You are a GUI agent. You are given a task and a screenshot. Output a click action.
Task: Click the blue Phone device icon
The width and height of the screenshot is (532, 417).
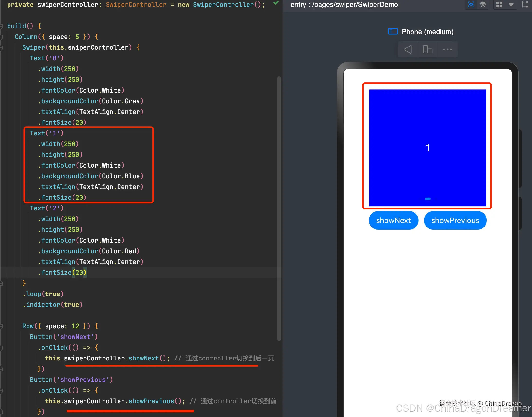[x=393, y=31]
